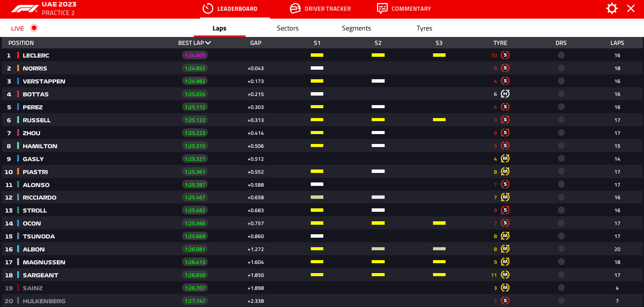
Task: Click the TYRE column header
Action: pyautogui.click(x=500, y=43)
